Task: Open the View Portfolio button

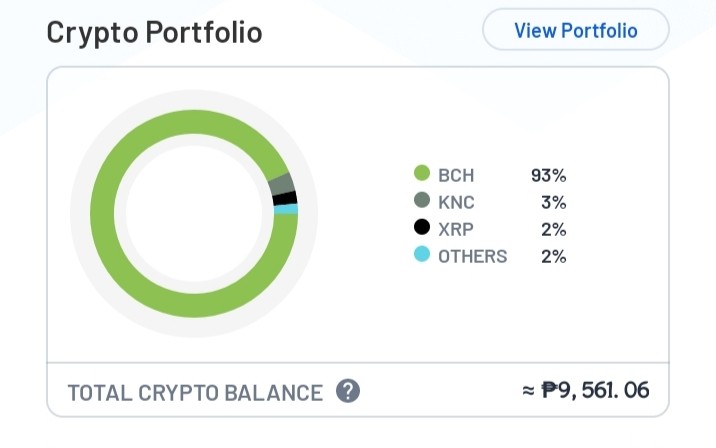Action: click(576, 30)
